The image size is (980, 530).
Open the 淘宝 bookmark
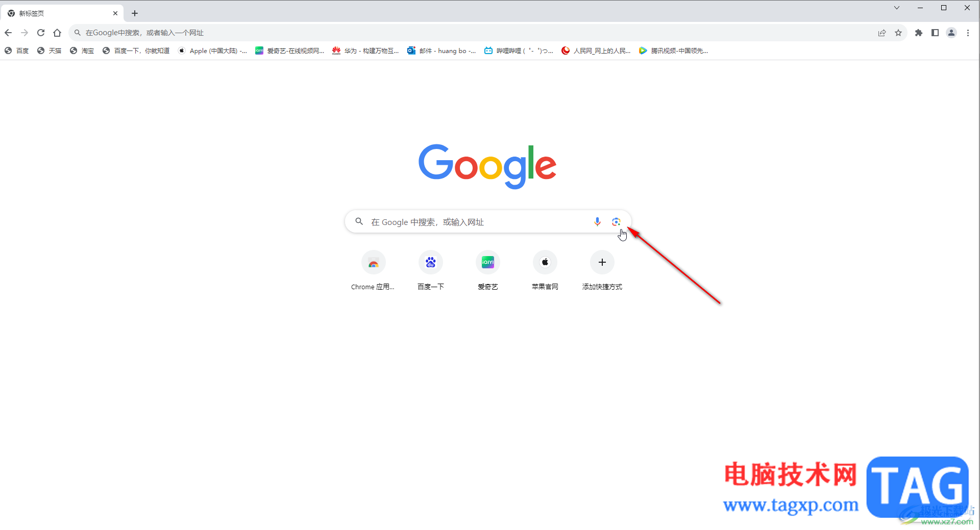click(x=82, y=51)
